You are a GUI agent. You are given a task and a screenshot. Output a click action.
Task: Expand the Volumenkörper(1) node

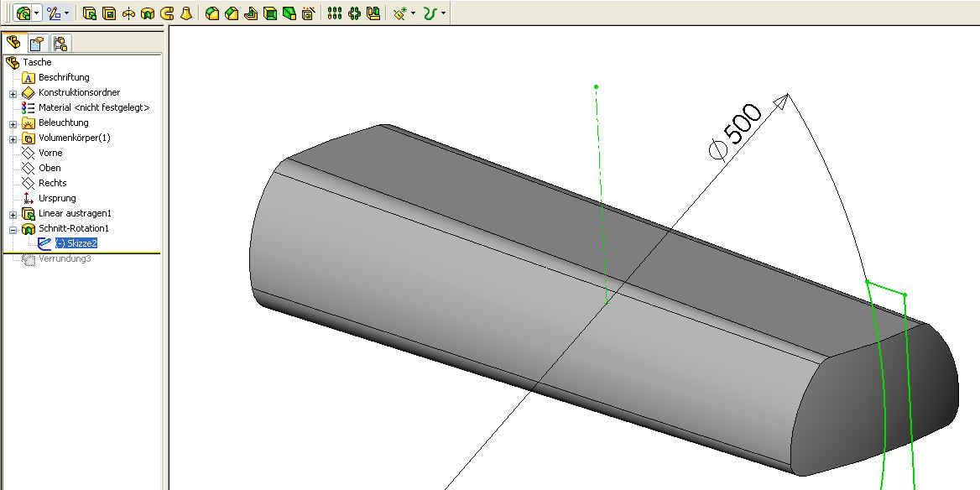[x=13, y=138]
